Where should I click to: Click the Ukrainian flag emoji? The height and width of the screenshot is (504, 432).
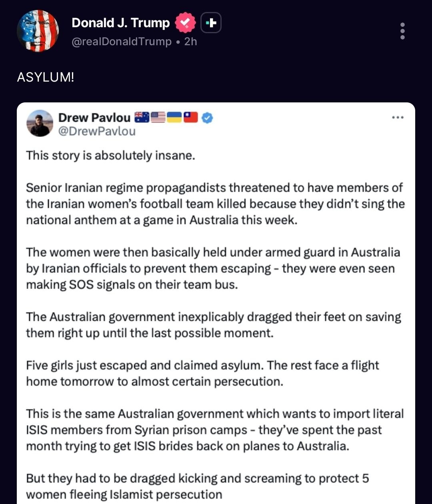coord(174,118)
